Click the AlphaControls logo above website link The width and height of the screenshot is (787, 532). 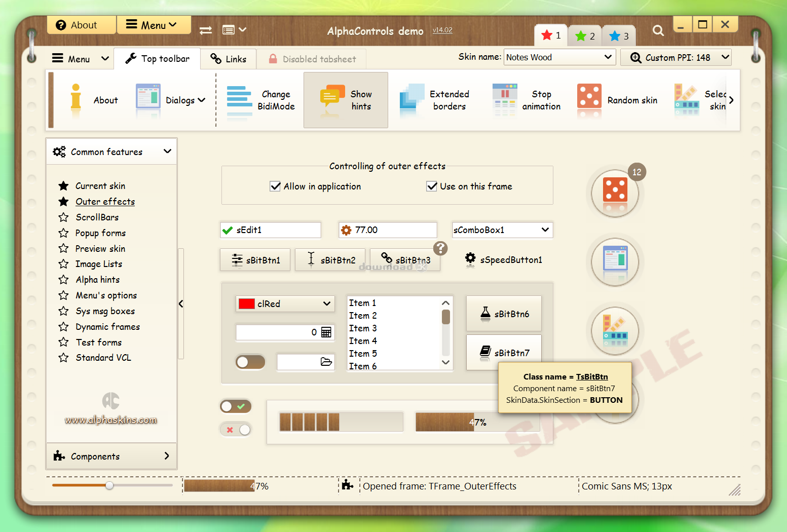110,401
